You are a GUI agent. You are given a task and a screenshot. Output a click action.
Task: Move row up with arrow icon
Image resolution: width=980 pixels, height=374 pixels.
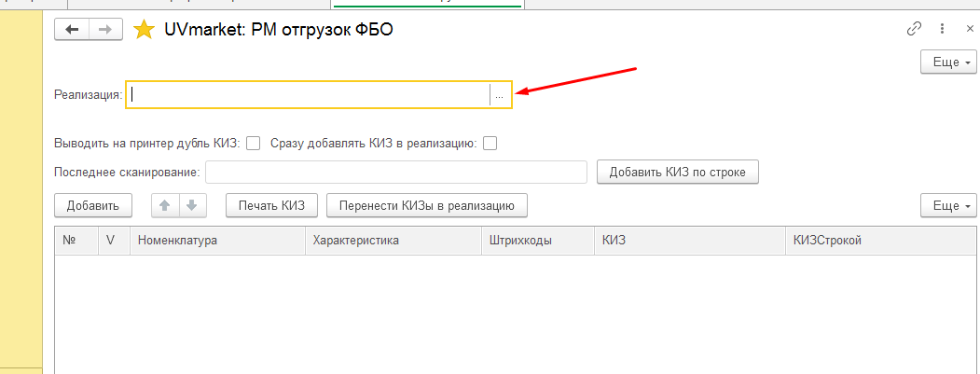pyautogui.click(x=166, y=205)
